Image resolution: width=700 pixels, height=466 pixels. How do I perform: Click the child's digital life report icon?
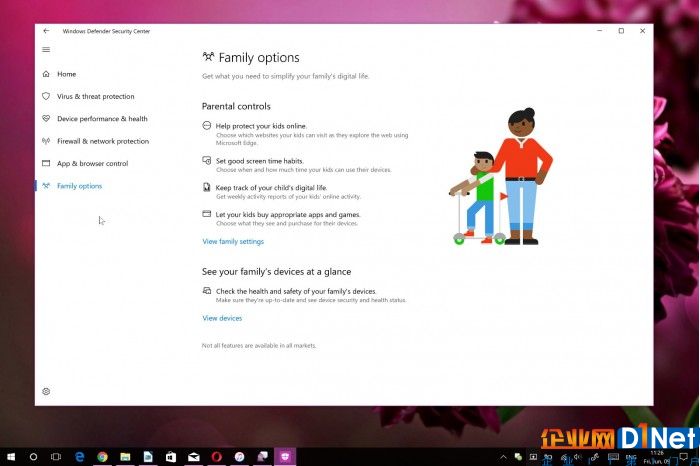(x=206, y=187)
